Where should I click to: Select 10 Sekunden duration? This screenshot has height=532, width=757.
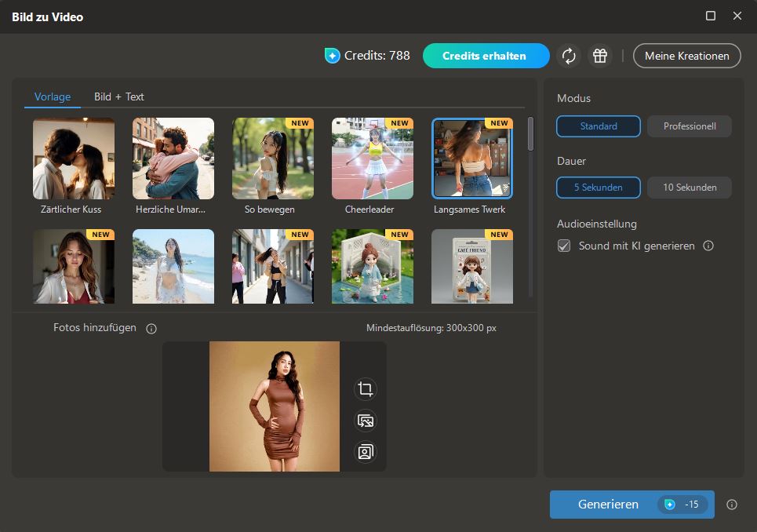pyautogui.click(x=689, y=188)
